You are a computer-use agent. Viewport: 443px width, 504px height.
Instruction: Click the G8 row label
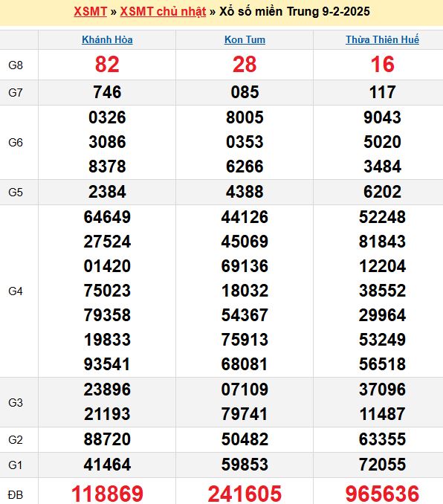(x=16, y=65)
